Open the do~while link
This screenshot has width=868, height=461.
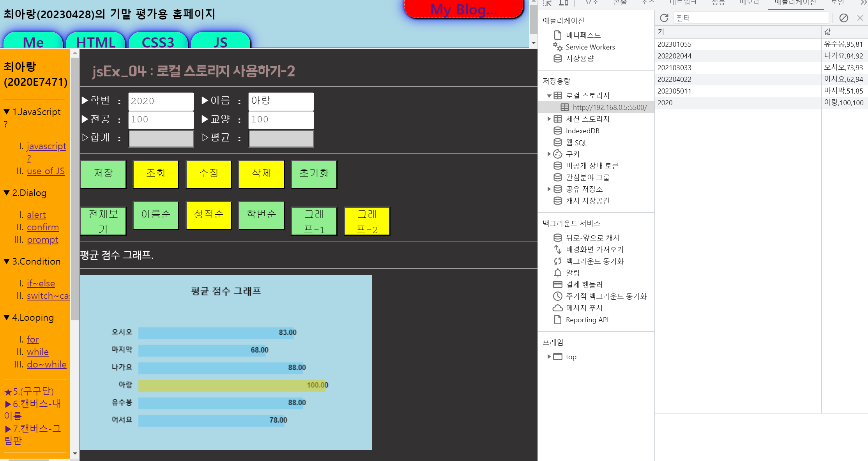(x=46, y=364)
